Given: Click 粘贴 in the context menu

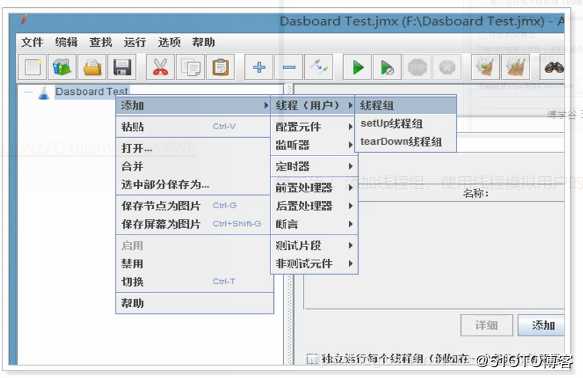Looking at the screenshot, I should pos(193,127).
